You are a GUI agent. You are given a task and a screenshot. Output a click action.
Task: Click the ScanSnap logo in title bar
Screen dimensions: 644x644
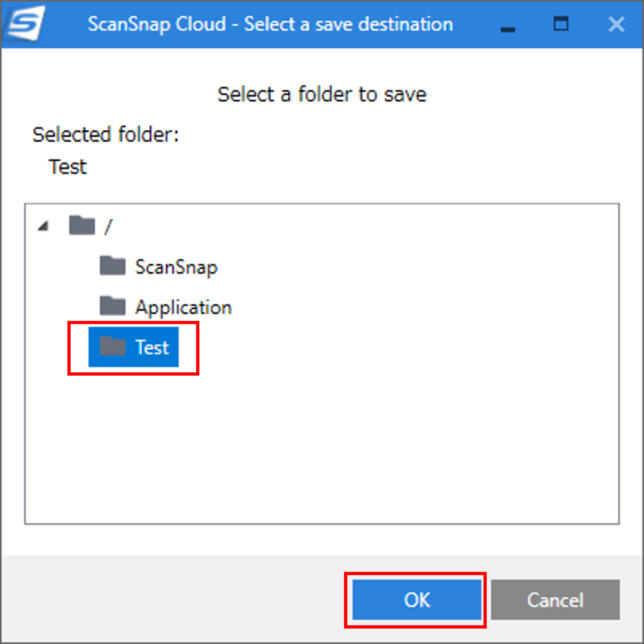pos(26,23)
